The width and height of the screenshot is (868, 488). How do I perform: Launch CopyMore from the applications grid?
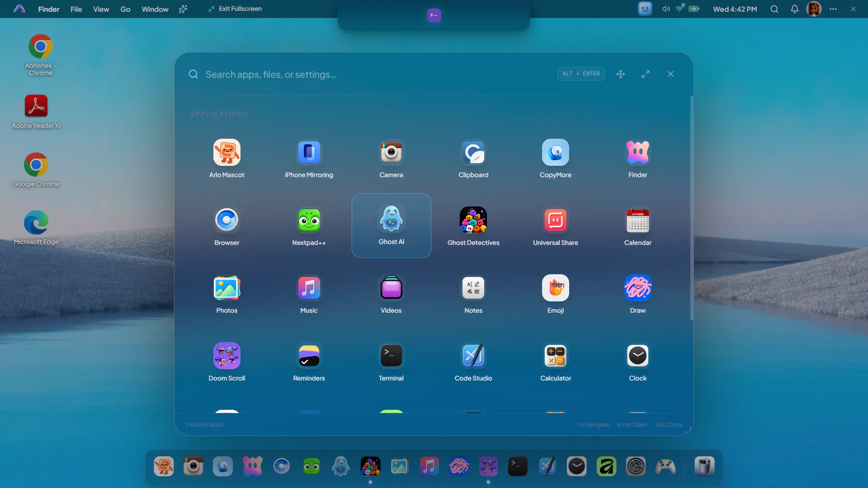(556, 158)
